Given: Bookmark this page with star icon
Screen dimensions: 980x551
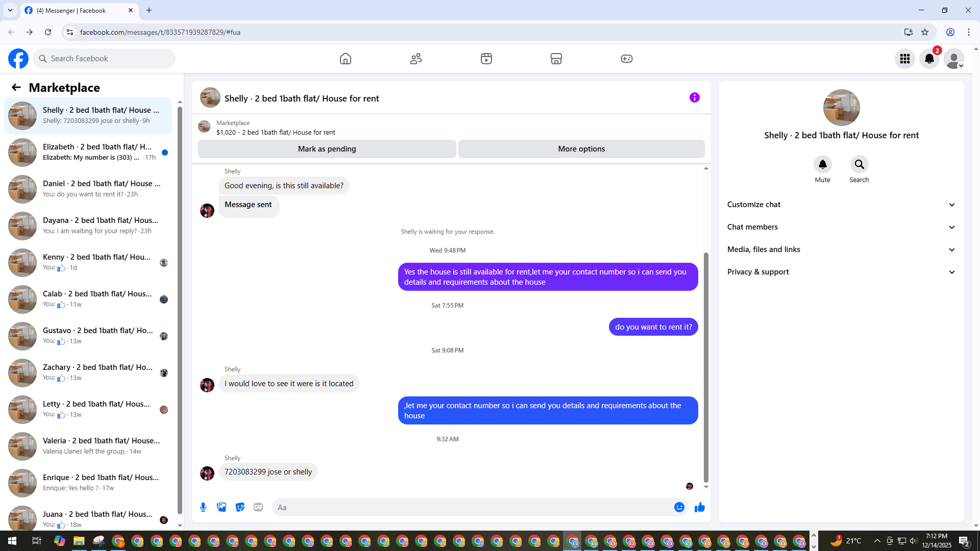Looking at the screenshot, I should pyautogui.click(x=925, y=32).
